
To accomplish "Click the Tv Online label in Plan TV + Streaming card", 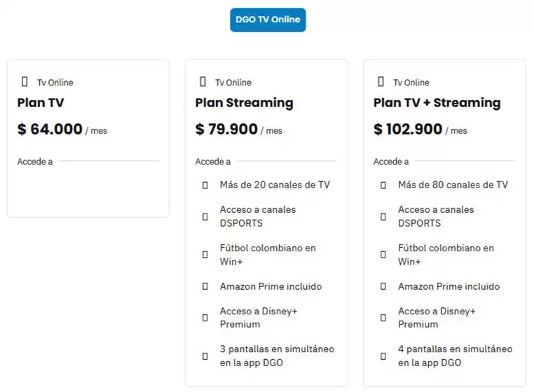I will (x=411, y=83).
